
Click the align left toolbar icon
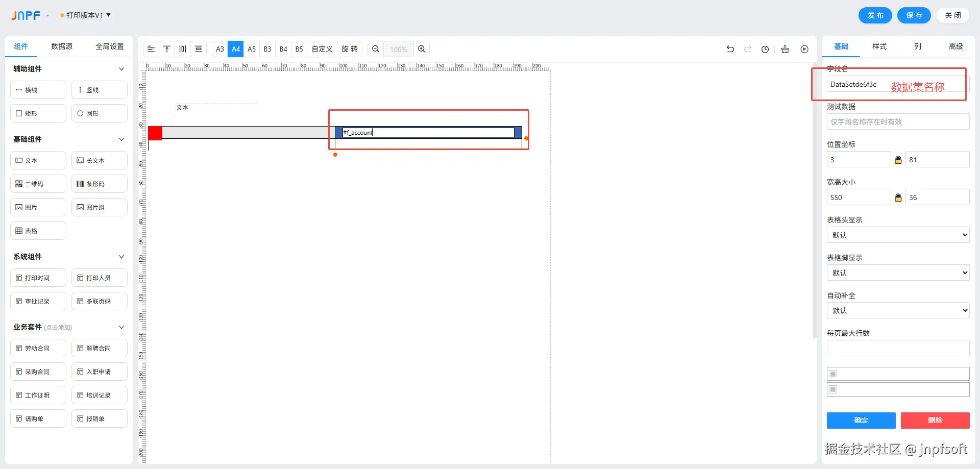[151, 49]
